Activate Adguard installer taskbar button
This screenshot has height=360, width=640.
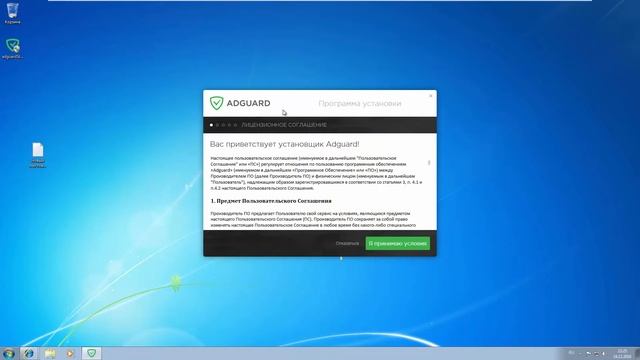91,353
